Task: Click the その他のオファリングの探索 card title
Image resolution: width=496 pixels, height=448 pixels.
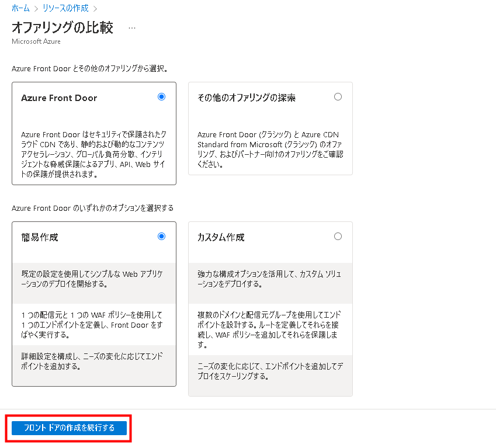Action: (247, 98)
